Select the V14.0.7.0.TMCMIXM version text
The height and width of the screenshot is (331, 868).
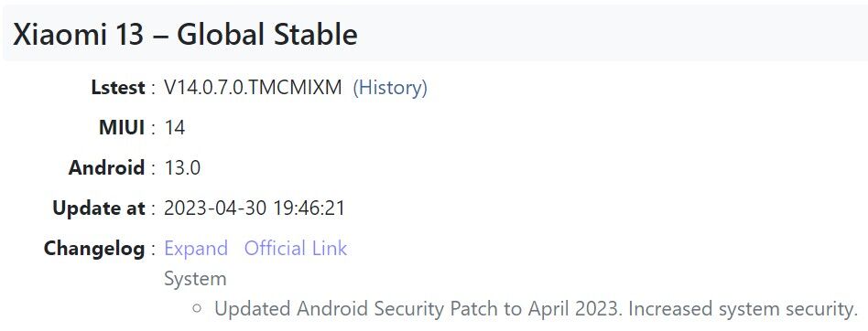pyautogui.click(x=253, y=87)
